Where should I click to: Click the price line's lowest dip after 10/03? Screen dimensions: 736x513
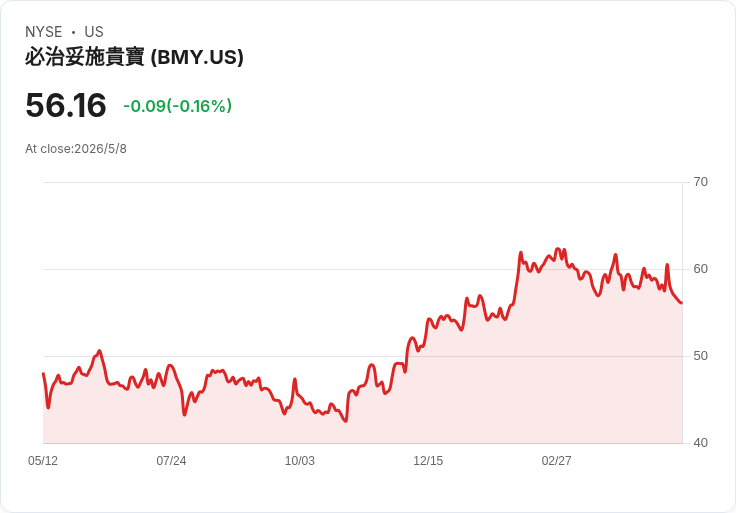(x=346, y=421)
